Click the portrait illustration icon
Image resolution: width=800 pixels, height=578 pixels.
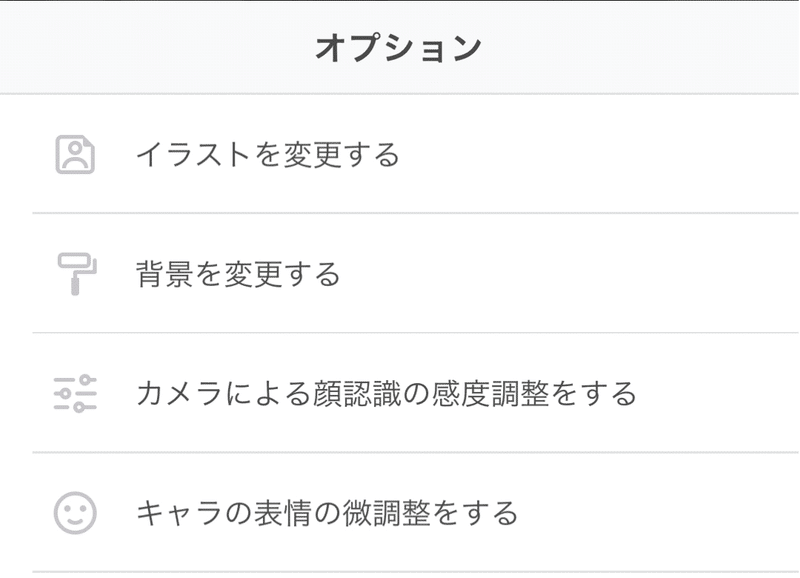tap(75, 155)
